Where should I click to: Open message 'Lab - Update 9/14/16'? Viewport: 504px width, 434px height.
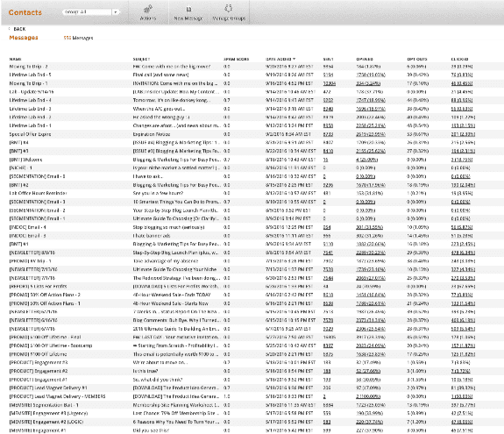[32, 92]
